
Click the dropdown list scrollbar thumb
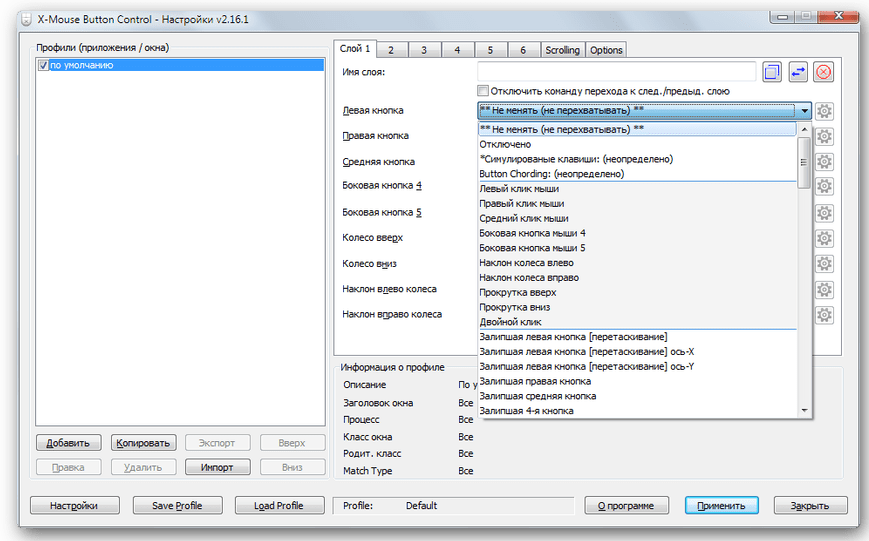pyautogui.click(x=804, y=162)
